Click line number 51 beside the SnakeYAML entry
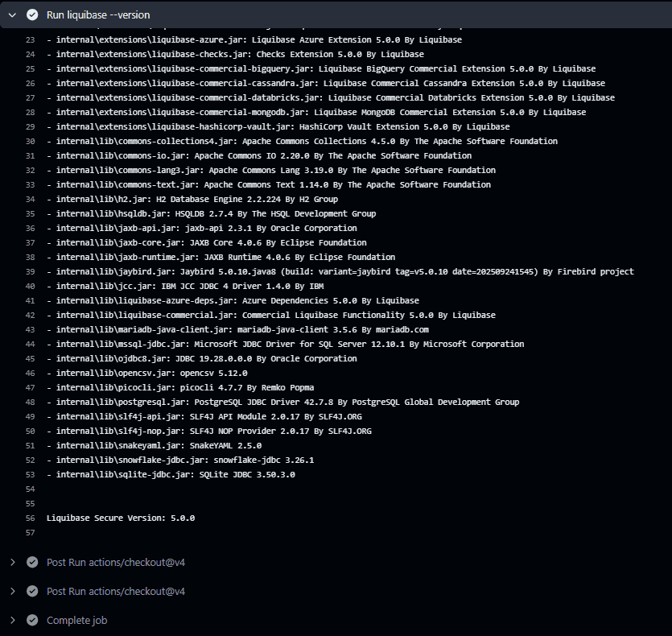The image size is (672, 636). click(30, 445)
